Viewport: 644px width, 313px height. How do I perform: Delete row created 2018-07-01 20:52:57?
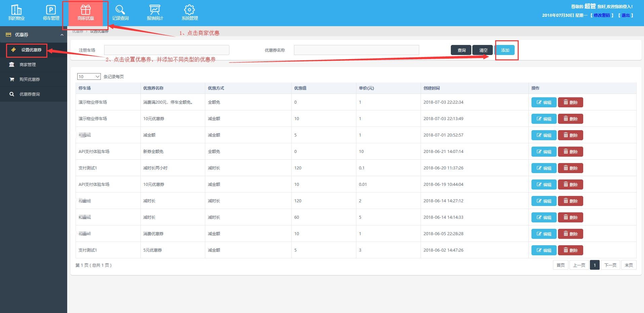[x=570, y=135]
